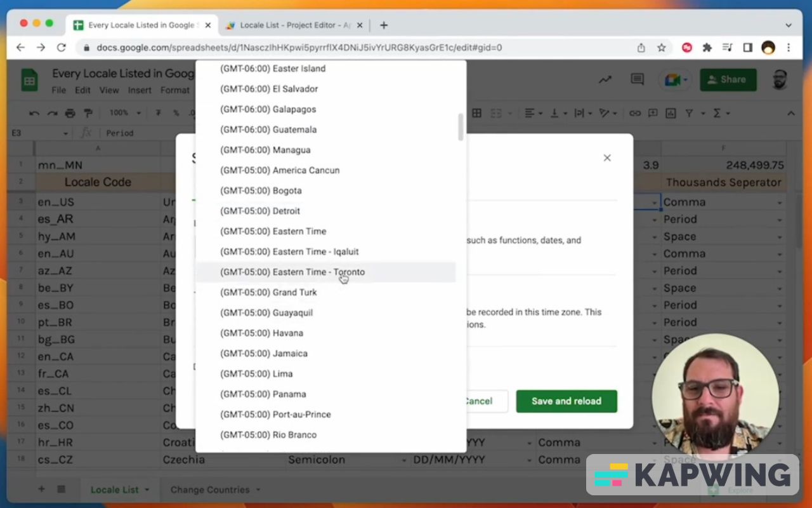This screenshot has height=508, width=812.
Task: Expand the name box dropdown next to E3
Action: click(x=65, y=133)
